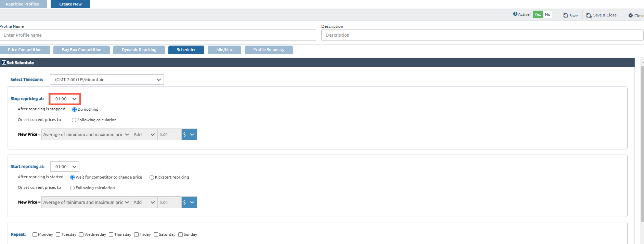Screen dimensions: 644x244
Task: Open the Select Timezone dropdown
Action: pyautogui.click(x=107, y=80)
